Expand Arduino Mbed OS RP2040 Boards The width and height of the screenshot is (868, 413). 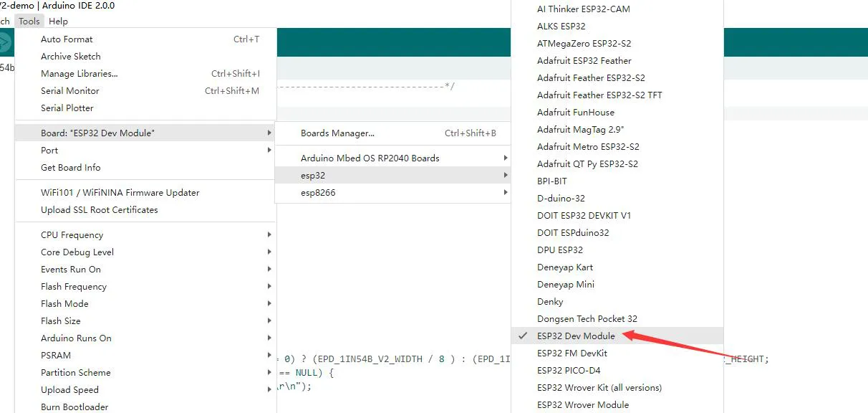click(392, 158)
